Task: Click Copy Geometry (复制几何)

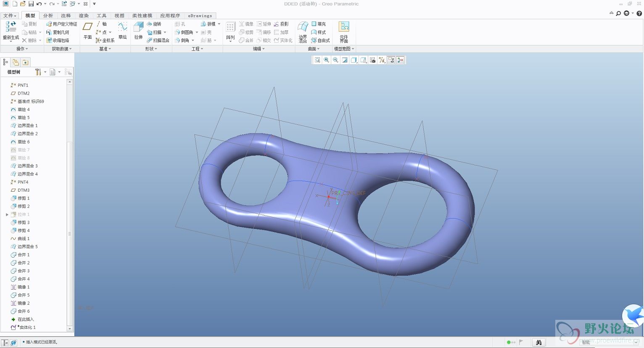Action: click(58, 32)
